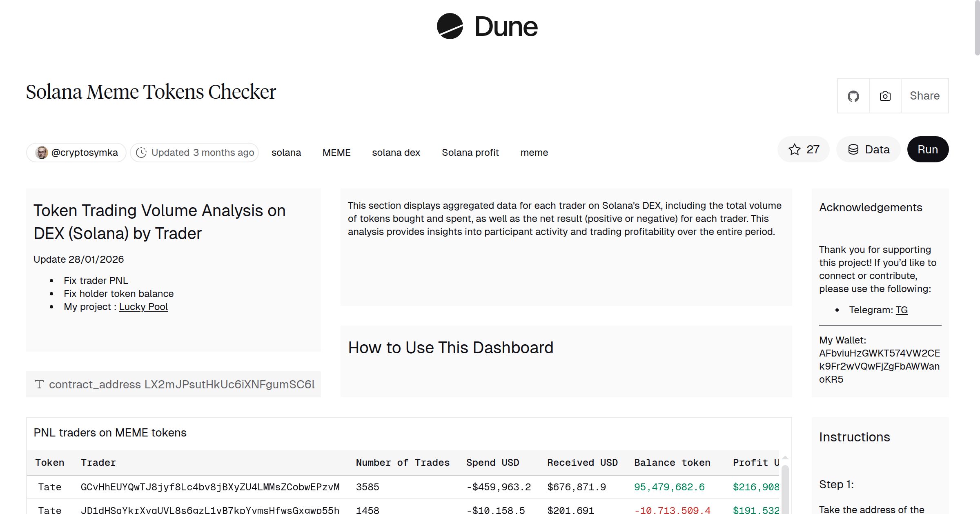
Task: Run the dashboard queries
Action: pos(928,149)
